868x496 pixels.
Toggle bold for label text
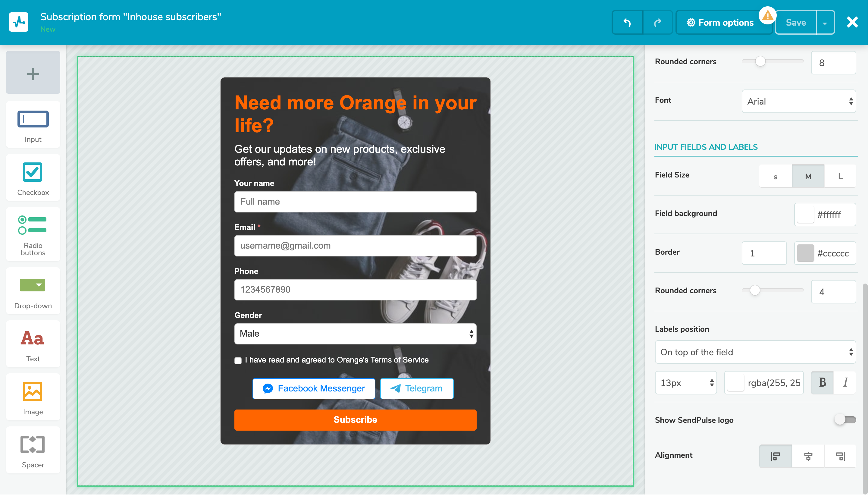tap(822, 383)
